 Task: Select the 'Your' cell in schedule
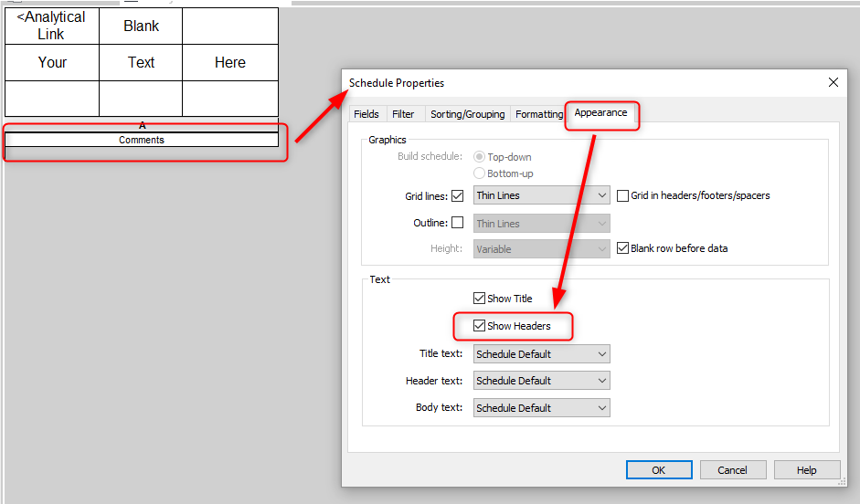tap(52, 62)
